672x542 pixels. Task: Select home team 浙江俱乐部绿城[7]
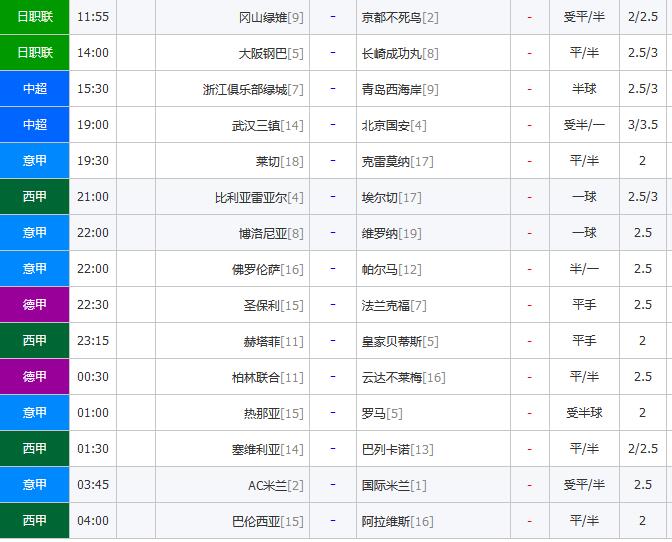coord(253,89)
